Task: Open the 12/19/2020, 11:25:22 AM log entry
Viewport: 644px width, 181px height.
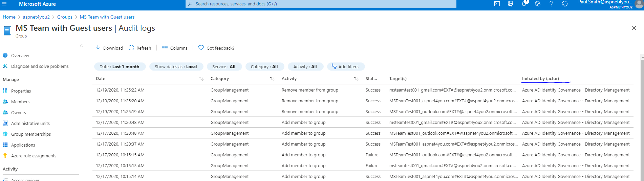Action: click(x=363, y=90)
